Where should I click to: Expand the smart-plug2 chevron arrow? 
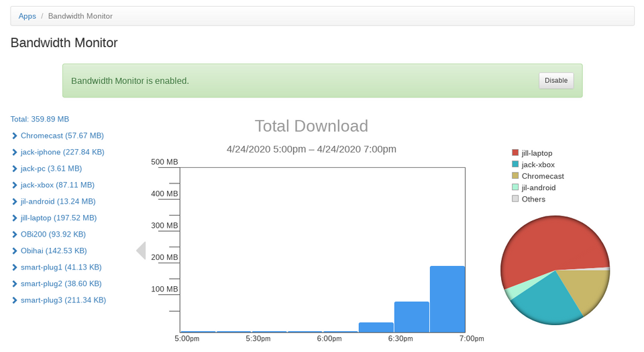point(14,283)
